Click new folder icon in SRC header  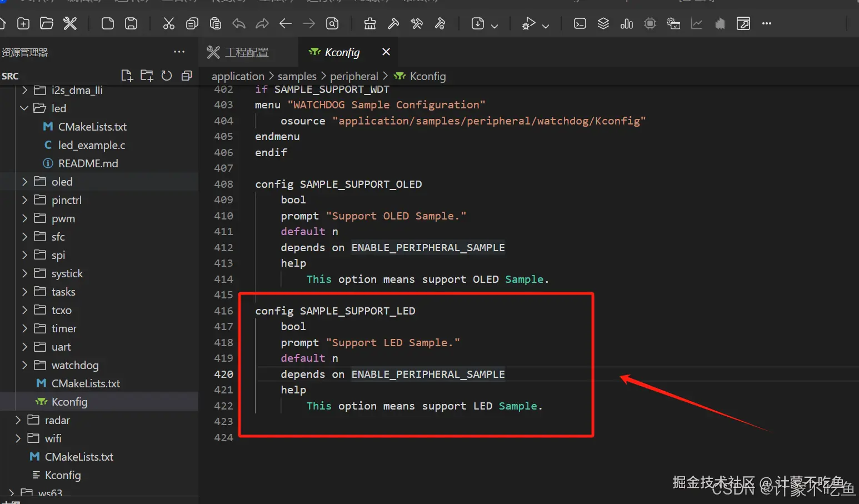tap(147, 76)
